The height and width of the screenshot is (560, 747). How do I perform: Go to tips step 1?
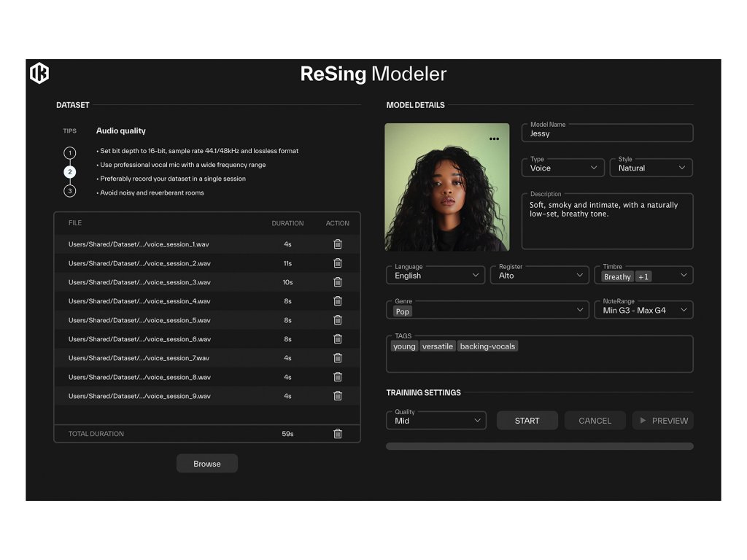click(x=70, y=153)
